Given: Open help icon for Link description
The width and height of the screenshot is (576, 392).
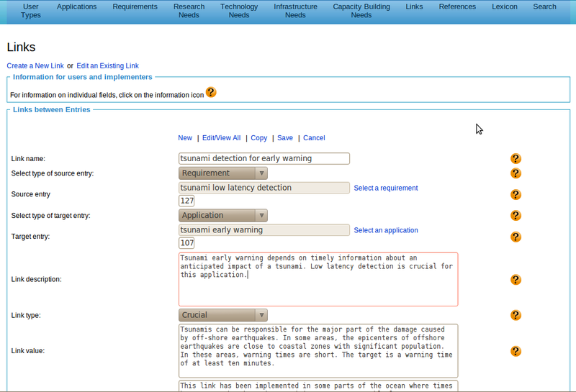Looking at the screenshot, I should (x=516, y=280).
